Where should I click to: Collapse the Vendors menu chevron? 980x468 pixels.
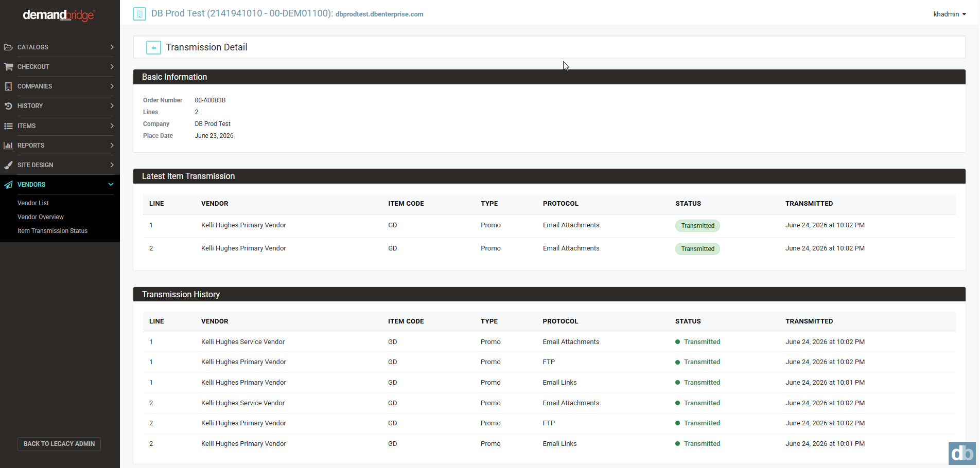(x=111, y=185)
